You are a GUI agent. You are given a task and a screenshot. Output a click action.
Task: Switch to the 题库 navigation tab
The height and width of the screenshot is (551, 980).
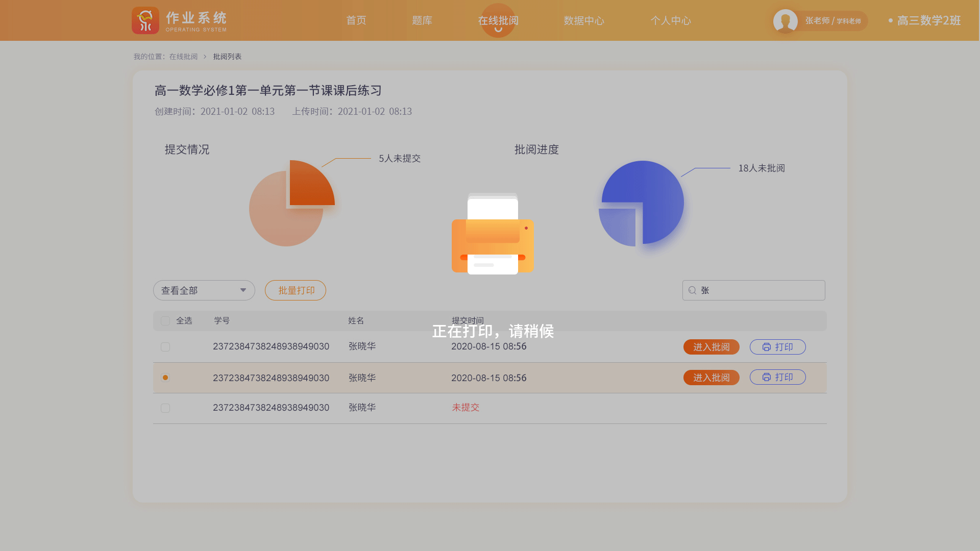(422, 20)
